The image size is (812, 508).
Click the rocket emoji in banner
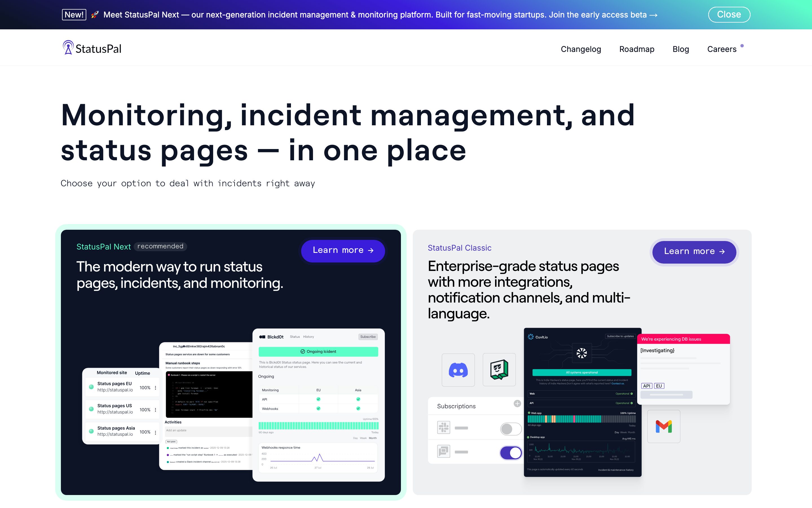(95, 14)
